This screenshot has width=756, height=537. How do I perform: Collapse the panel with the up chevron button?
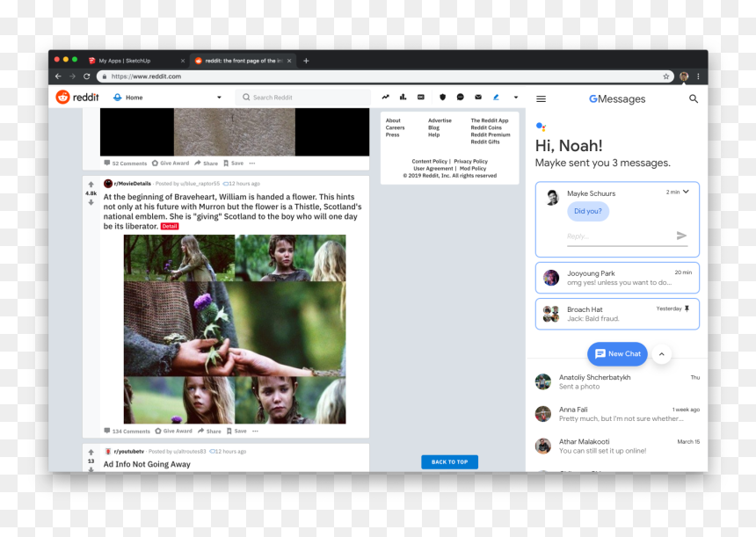point(661,354)
